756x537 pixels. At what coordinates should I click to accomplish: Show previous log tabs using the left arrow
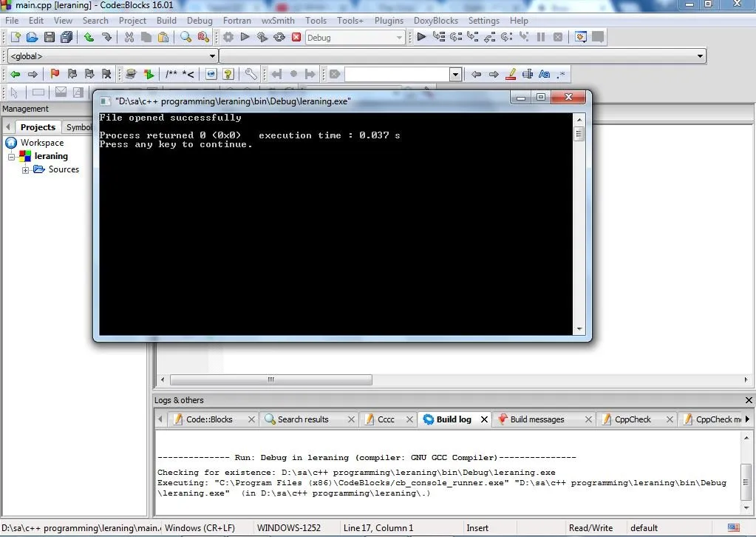click(x=160, y=419)
